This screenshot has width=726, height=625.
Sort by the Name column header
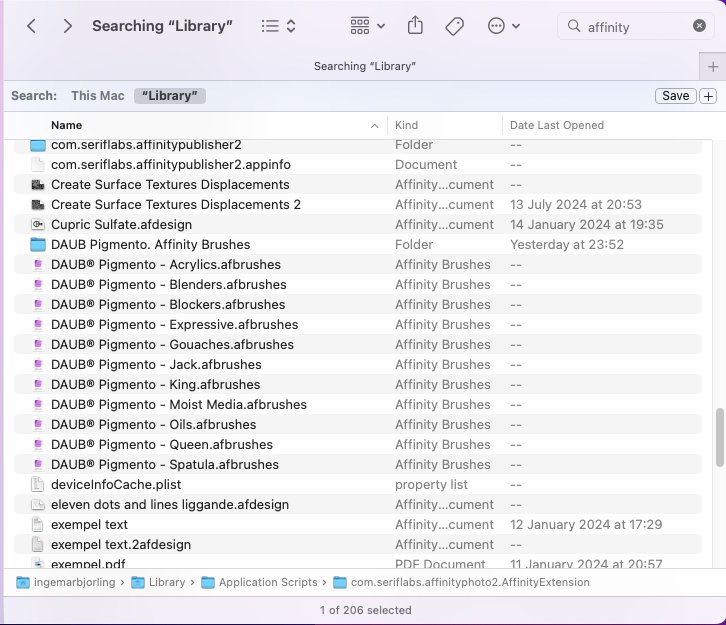tap(66, 125)
